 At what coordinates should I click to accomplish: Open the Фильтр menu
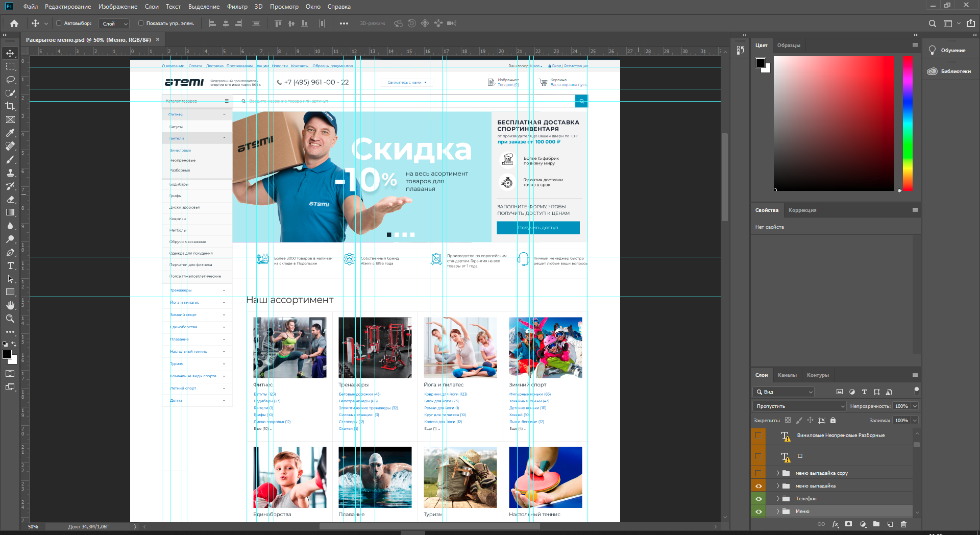(237, 7)
